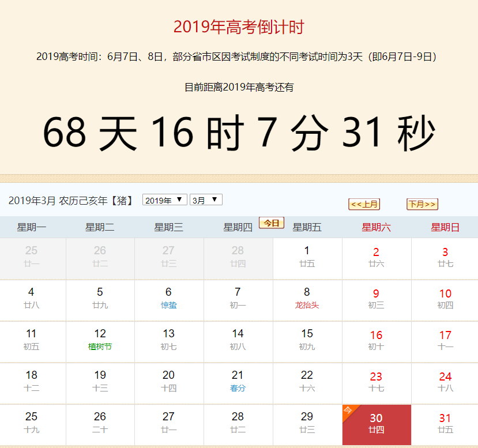The width and height of the screenshot is (478, 448).
Task: Open 春分 Spring Equinox label on March 21
Action: coord(238,388)
